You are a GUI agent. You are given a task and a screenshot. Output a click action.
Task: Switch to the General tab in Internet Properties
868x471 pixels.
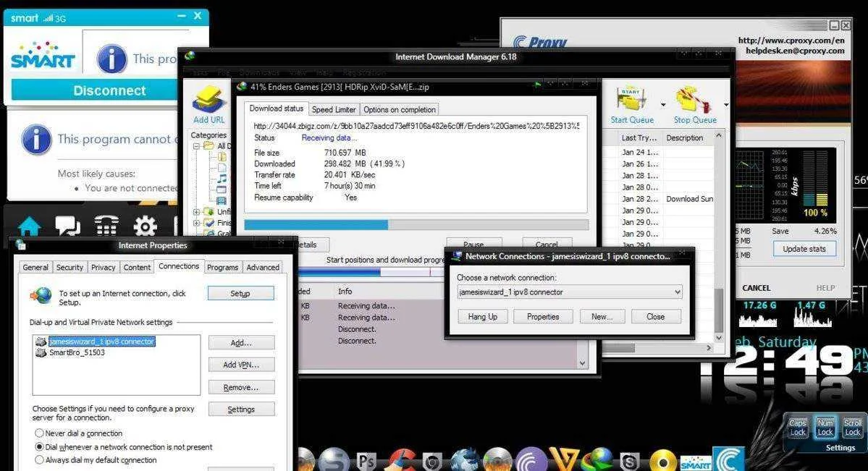click(x=35, y=267)
